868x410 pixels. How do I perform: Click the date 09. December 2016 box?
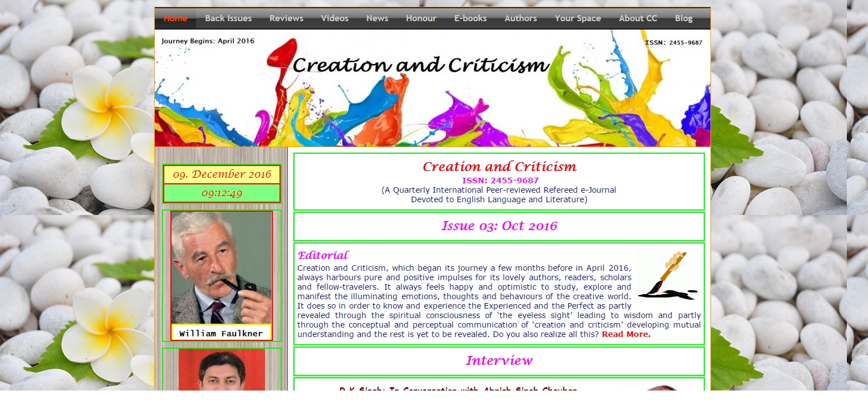click(222, 174)
